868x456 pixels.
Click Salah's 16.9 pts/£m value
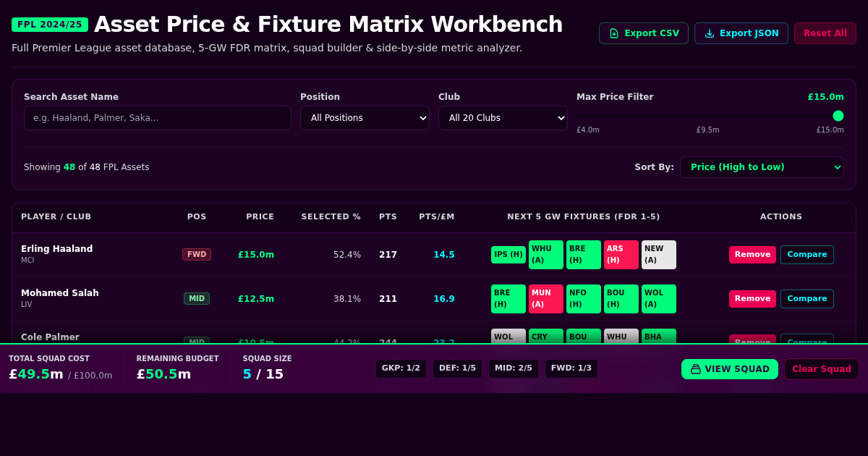point(444,299)
